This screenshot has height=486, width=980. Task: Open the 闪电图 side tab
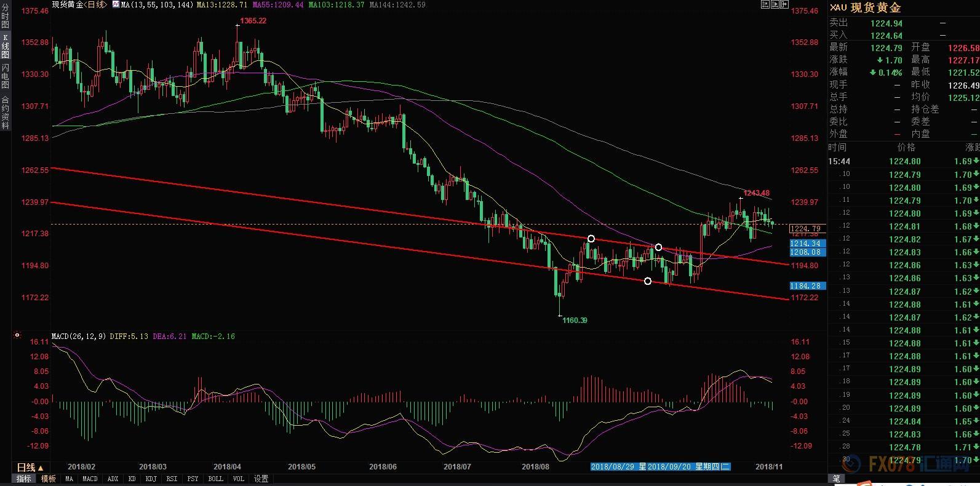click(x=6, y=76)
